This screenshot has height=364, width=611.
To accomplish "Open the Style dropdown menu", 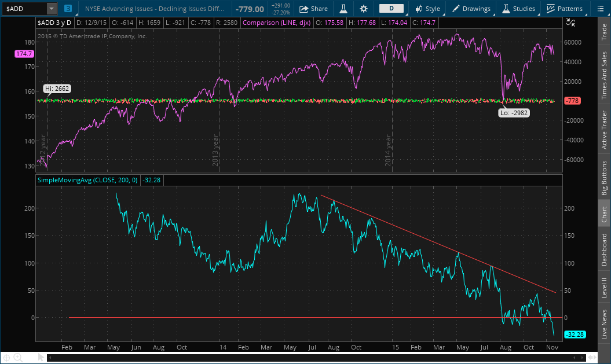I will click(427, 9).
